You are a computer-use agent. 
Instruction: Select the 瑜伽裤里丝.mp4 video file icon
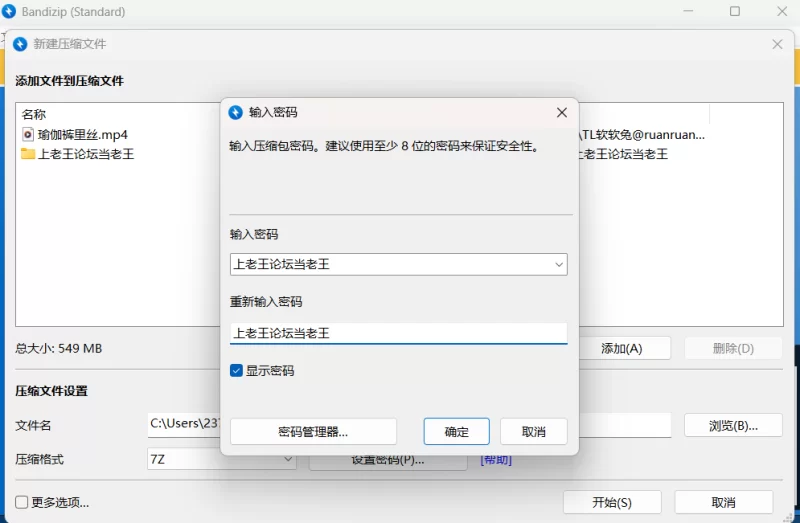pos(28,134)
